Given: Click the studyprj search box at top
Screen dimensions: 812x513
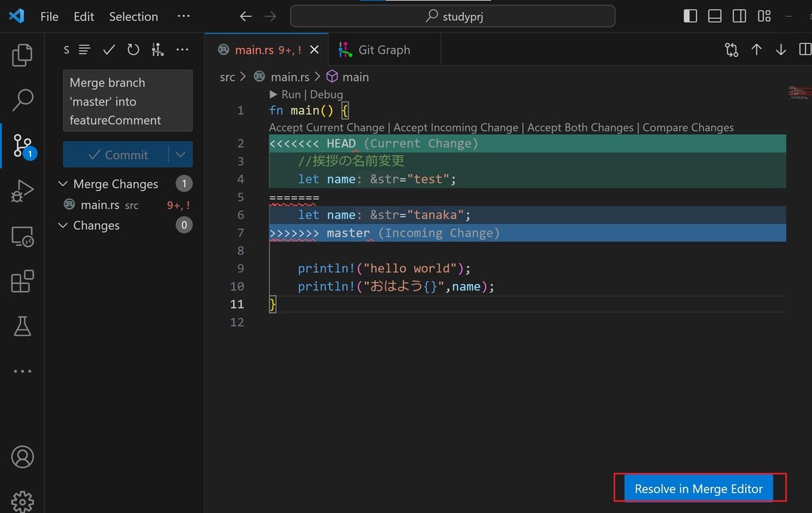Looking at the screenshot, I should tap(452, 16).
